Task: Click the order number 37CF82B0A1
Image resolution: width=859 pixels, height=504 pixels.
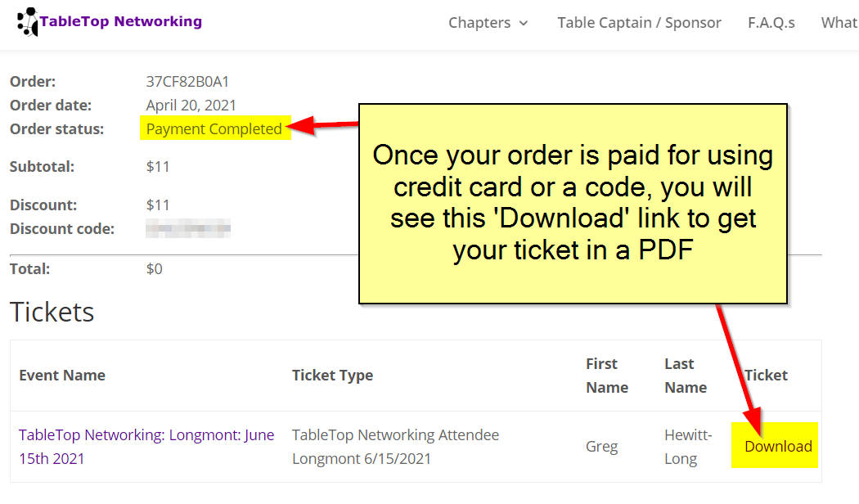Action: pyautogui.click(x=187, y=82)
